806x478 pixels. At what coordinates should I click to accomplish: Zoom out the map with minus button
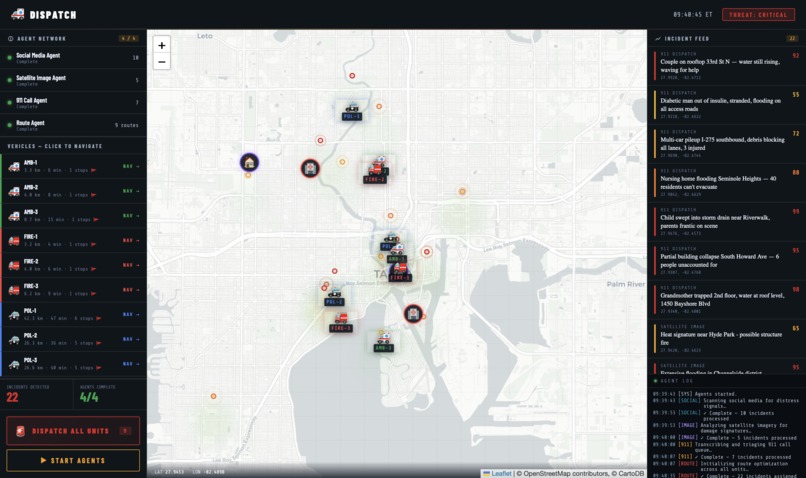tap(161, 62)
